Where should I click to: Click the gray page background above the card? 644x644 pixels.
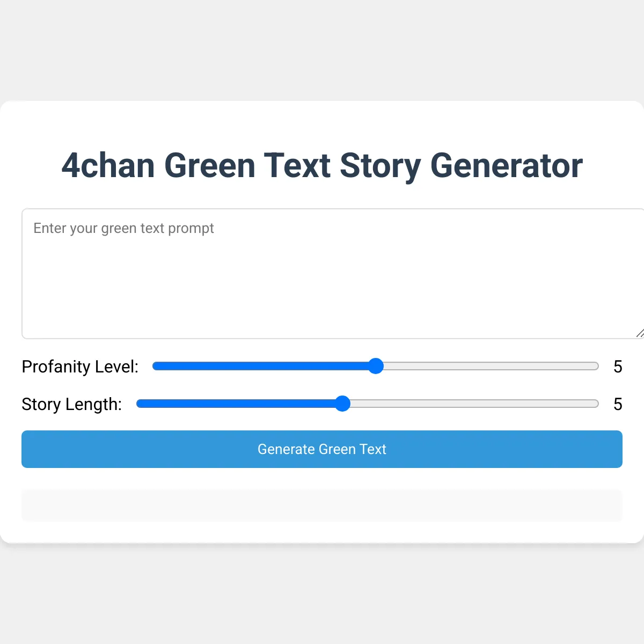(x=322, y=48)
